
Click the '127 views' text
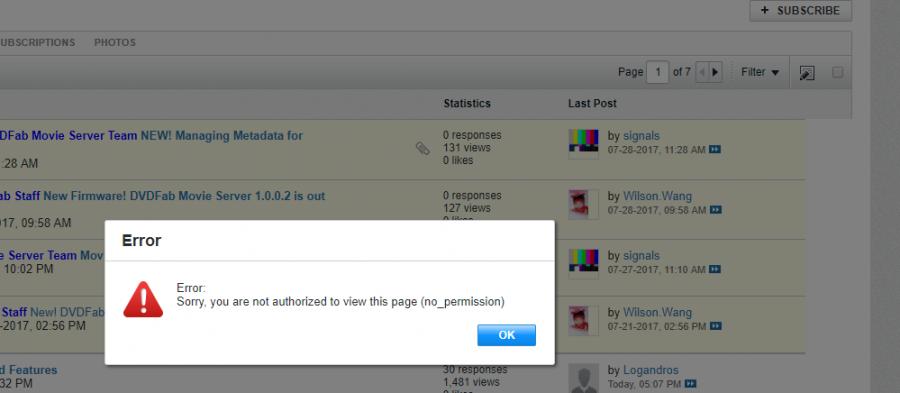[x=467, y=208]
